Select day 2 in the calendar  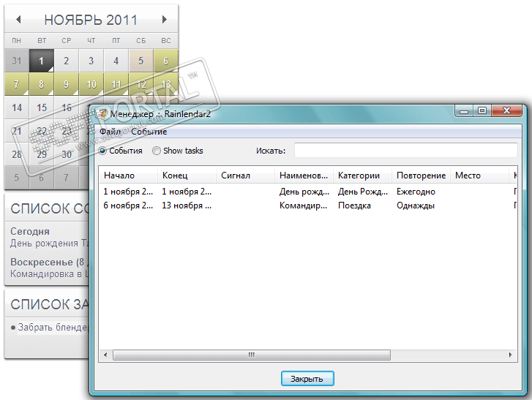pos(66,61)
